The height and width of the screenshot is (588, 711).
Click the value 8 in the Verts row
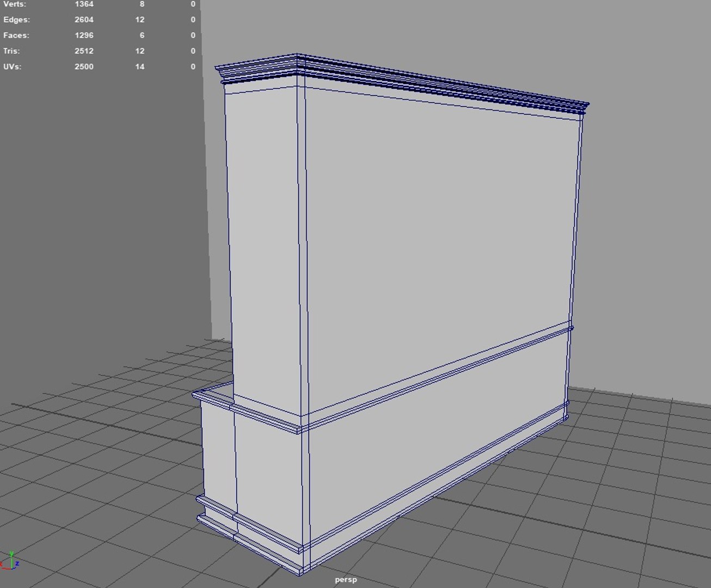(142, 4)
